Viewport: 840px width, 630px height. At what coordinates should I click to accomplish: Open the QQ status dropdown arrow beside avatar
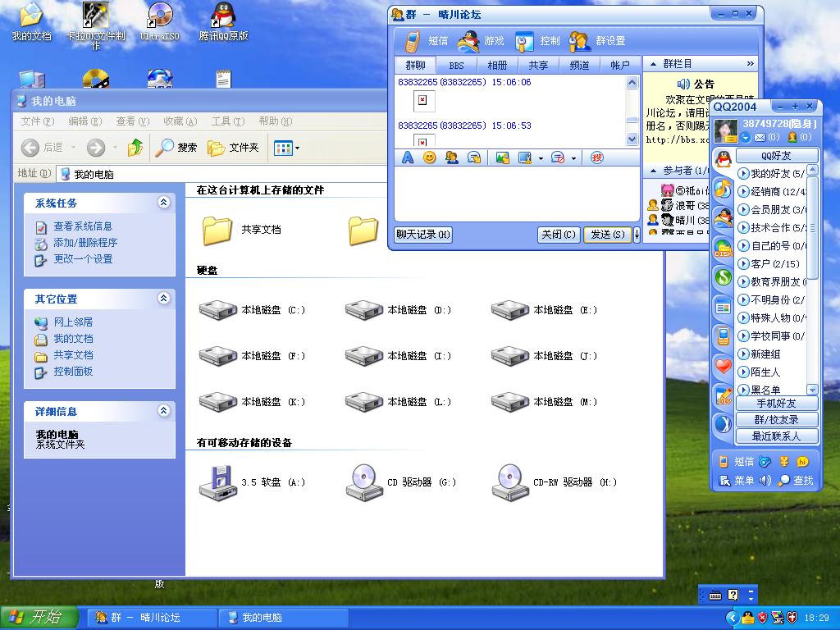746,138
